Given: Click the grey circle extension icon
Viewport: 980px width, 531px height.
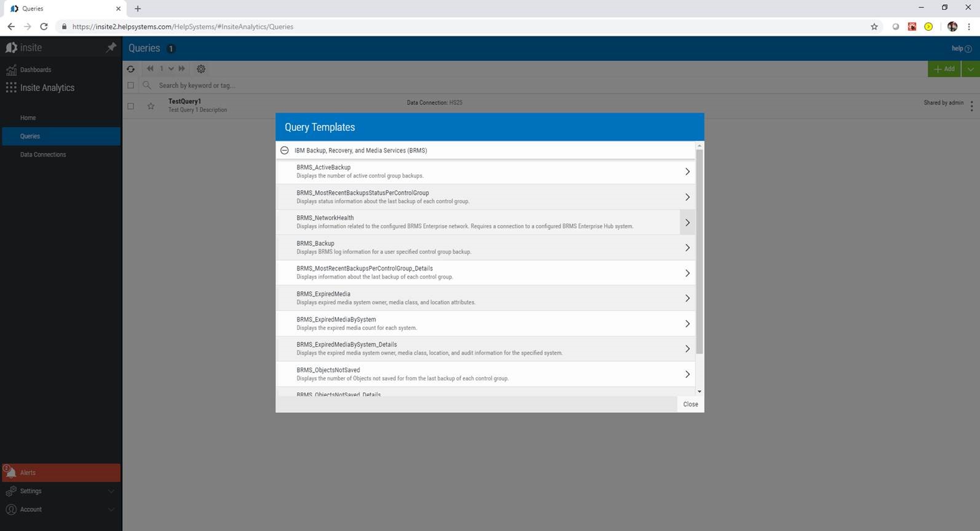Looking at the screenshot, I should coord(896,26).
